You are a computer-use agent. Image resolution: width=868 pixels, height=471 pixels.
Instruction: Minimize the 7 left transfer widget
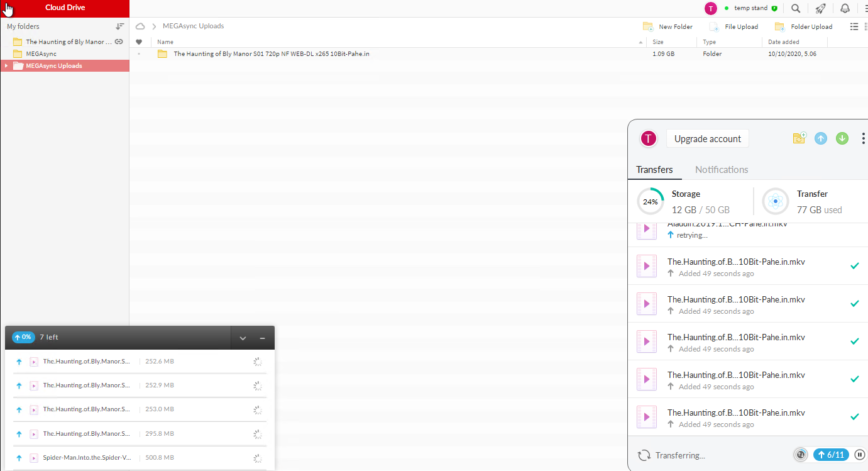[x=262, y=338]
